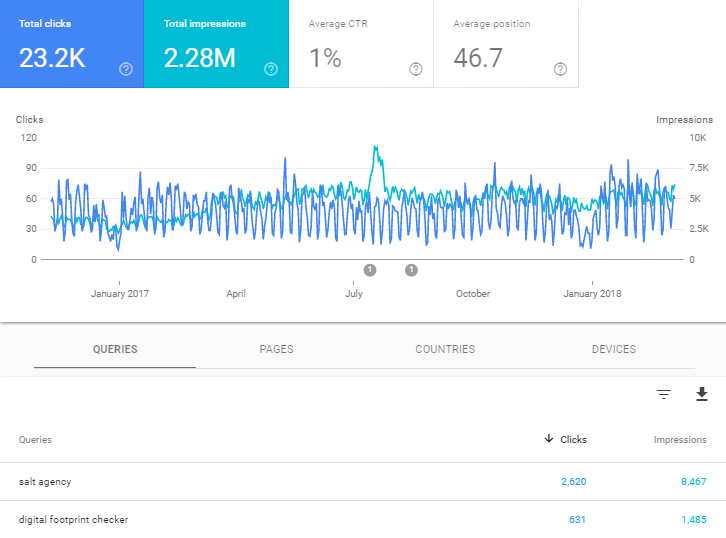
Task: Click the Queries column header
Action: [x=35, y=439]
